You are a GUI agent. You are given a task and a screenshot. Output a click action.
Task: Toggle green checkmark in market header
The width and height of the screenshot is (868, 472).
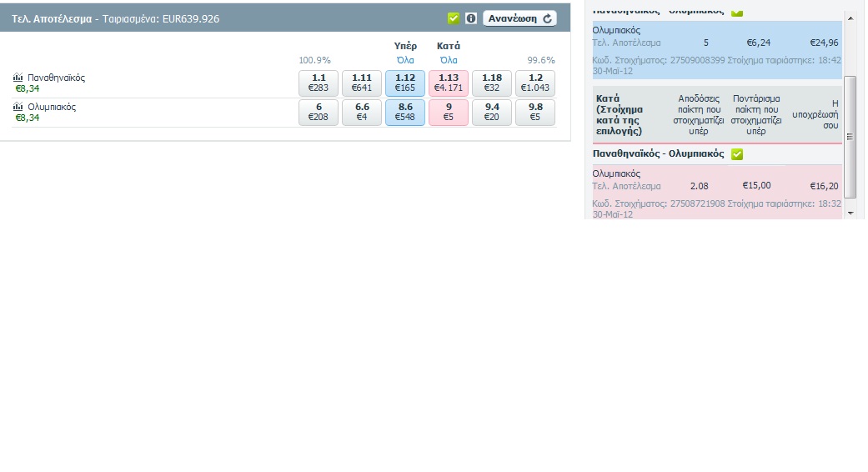454,18
